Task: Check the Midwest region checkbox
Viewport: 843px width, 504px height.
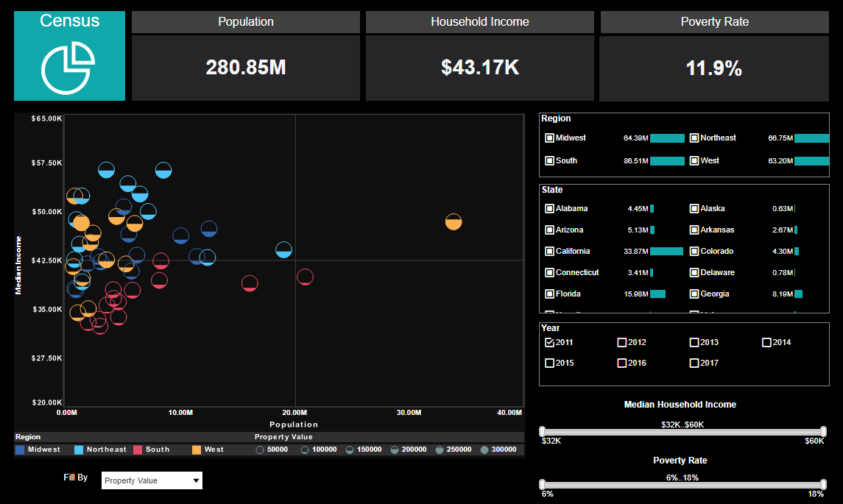Action: [549, 138]
